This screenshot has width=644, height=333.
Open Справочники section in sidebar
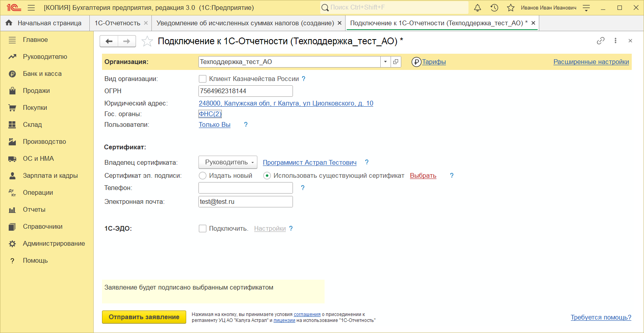point(47,226)
